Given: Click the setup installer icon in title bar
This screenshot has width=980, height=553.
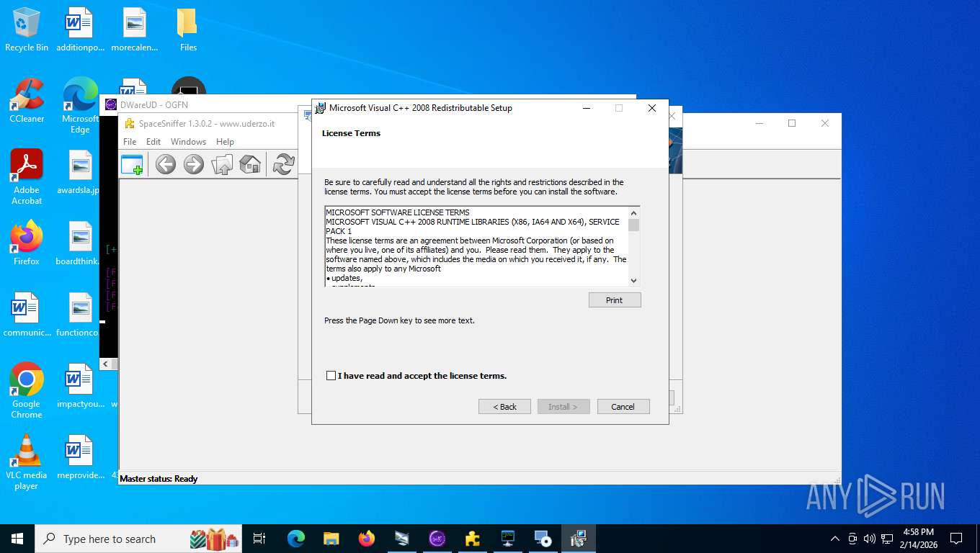Looking at the screenshot, I should pyautogui.click(x=320, y=108).
